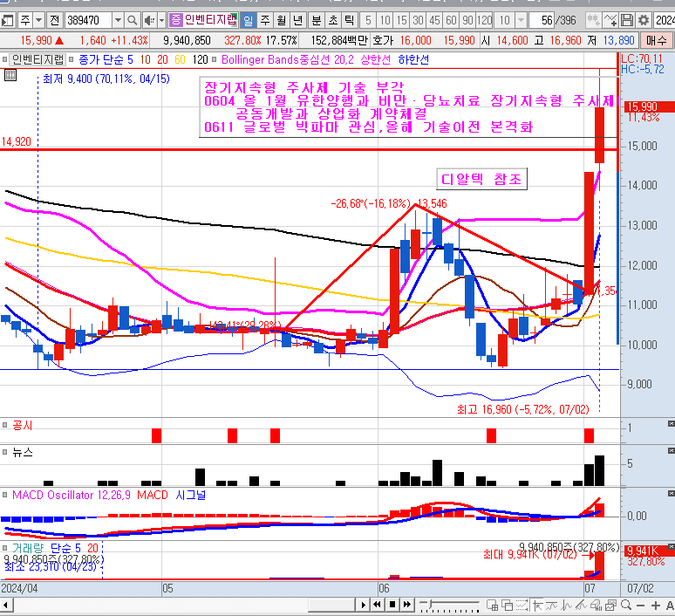
Task: Switch to weekly (주) chart period
Action: [265, 19]
